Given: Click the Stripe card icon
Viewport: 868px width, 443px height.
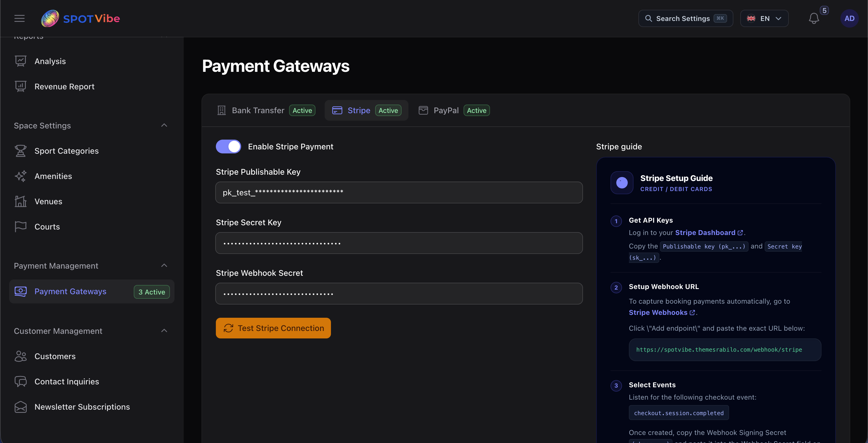Looking at the screenshot, I should [337, 110].
